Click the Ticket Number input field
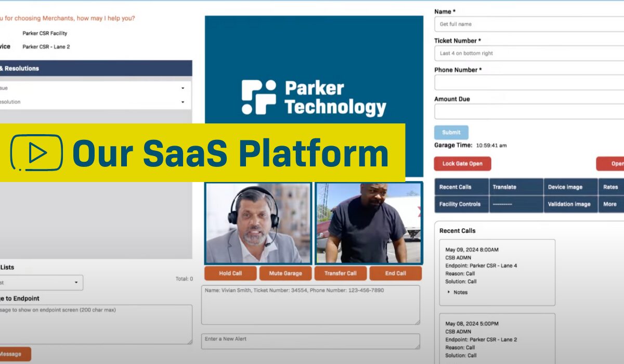 (x=529, y=53)
